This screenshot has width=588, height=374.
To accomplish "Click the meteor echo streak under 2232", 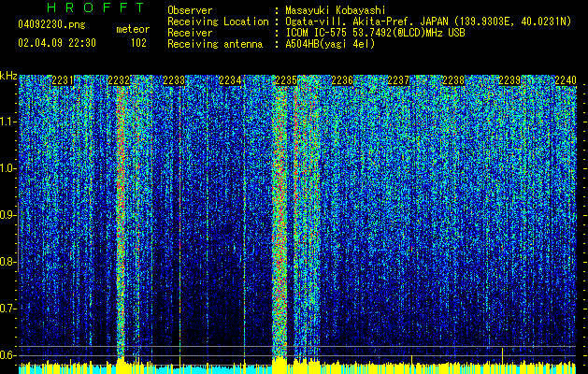I will click(121, 222).
